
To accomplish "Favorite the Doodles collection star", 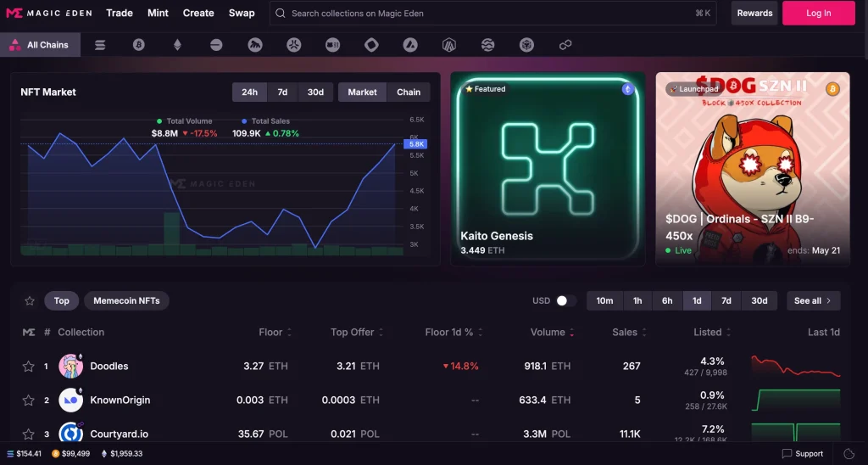I will coord(28,366).
